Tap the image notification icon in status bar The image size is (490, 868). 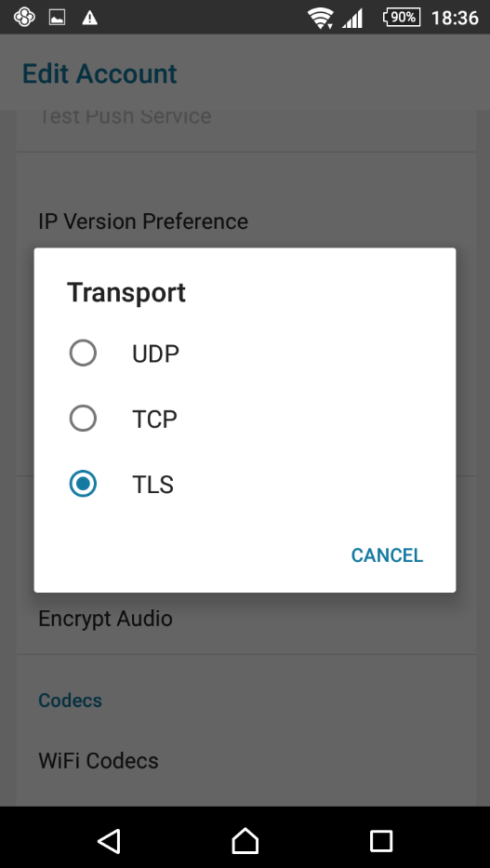pyautogui.click(x=57, y=18)
